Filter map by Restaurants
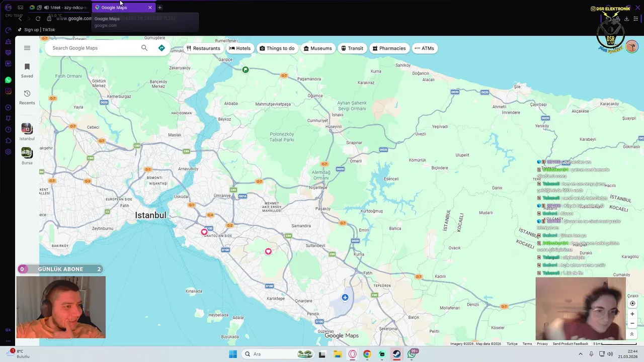This screenshot has width=644, height=362. (203, 48)
